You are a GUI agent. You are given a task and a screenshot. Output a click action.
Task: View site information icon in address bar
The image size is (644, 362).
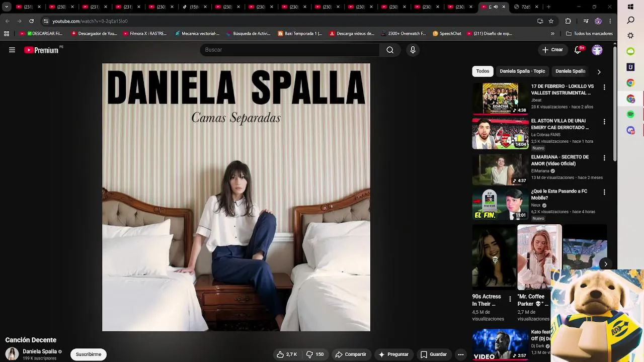click(x=46, y=21)
